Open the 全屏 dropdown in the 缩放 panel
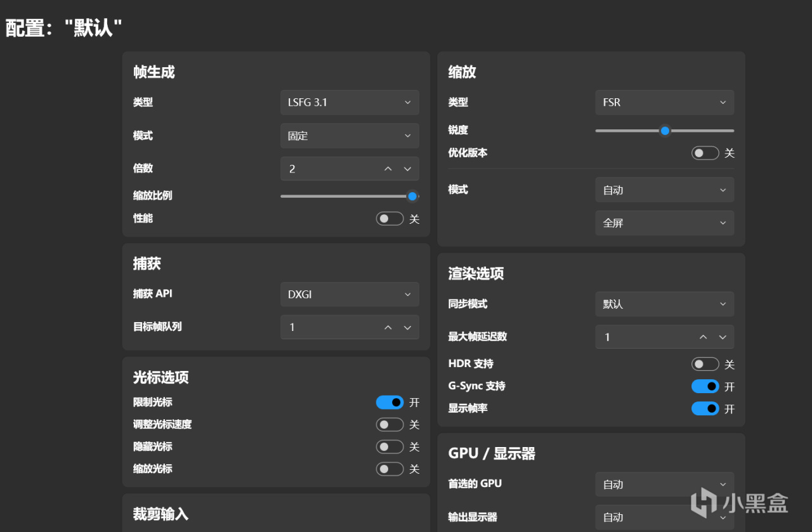This screenshot has height=532, width=812. point(664,223)
